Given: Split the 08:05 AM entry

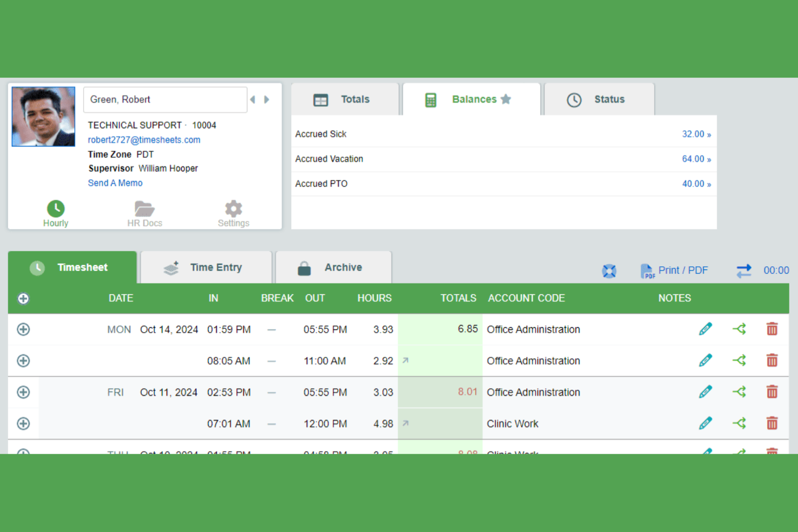Looking at the screenshot, I should [739, 360].
